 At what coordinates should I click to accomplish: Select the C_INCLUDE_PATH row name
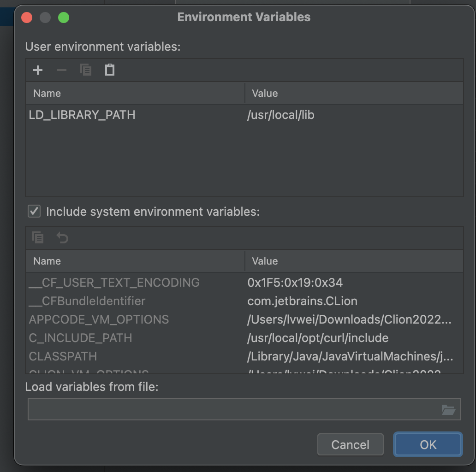80,338
